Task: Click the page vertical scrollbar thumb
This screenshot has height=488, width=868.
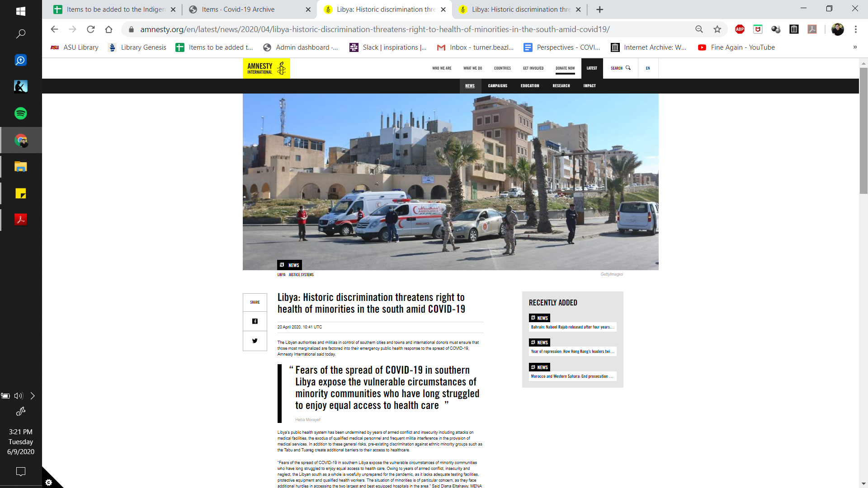Action: coord(863,131)
